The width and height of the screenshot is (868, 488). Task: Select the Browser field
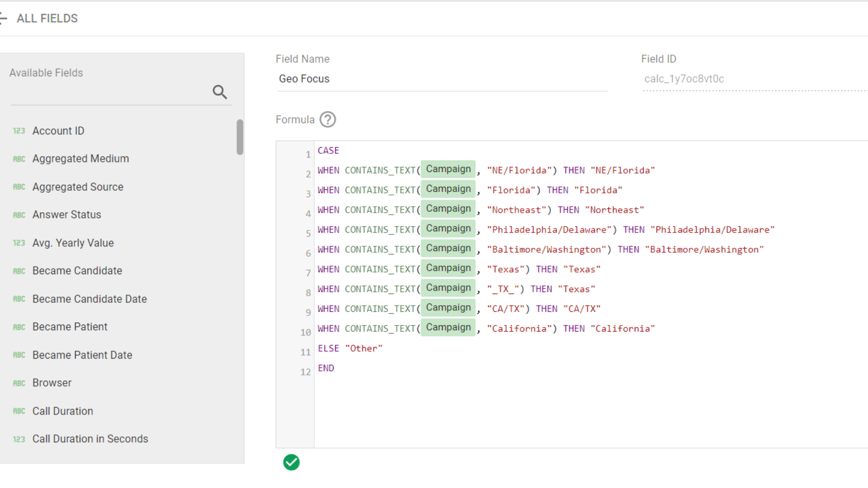pos(52,383)
